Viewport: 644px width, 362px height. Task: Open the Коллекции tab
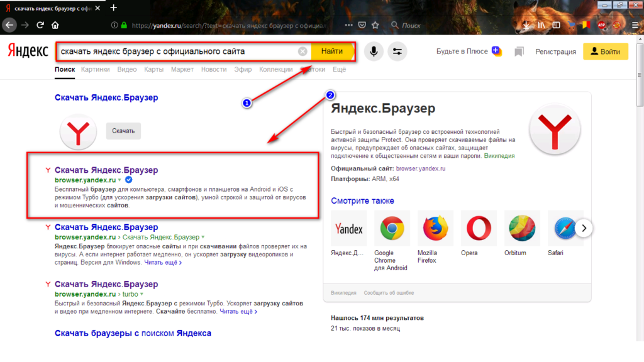pyautogui.click(x=275, y=69)
